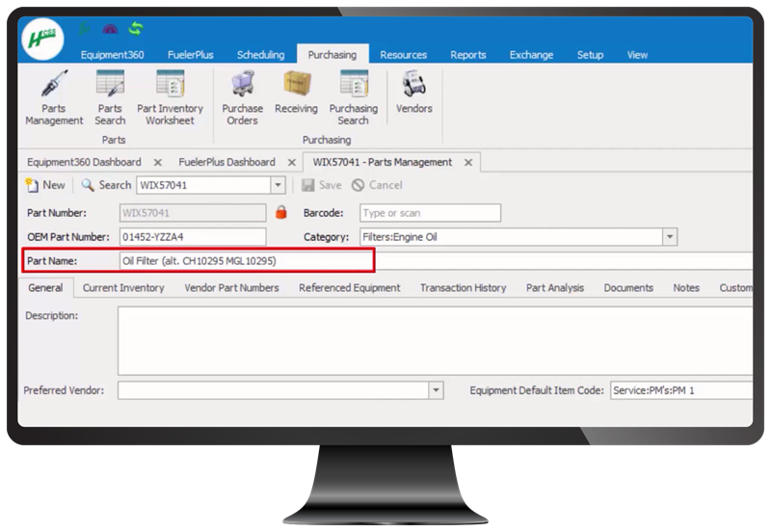Open the Documents sub-tab
This screenshot has width=771, height=532.
coord(628,288)
